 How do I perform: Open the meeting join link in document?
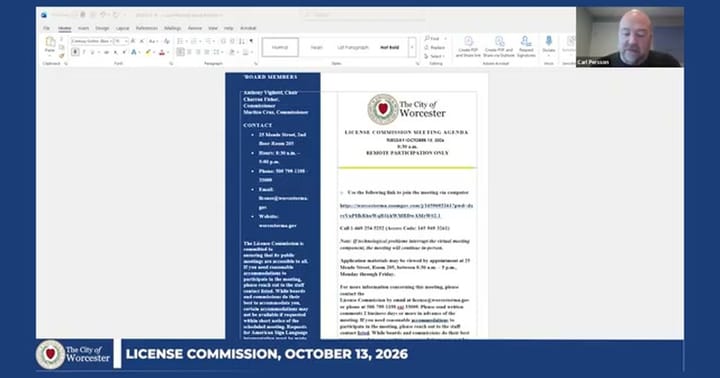[x=406, y=210]
